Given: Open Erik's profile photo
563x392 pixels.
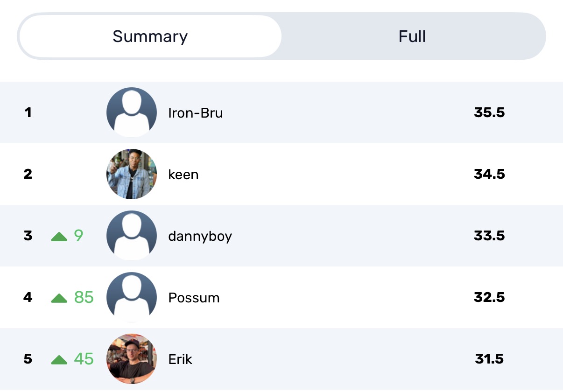Looking at the screenshot, I should 132,359.
